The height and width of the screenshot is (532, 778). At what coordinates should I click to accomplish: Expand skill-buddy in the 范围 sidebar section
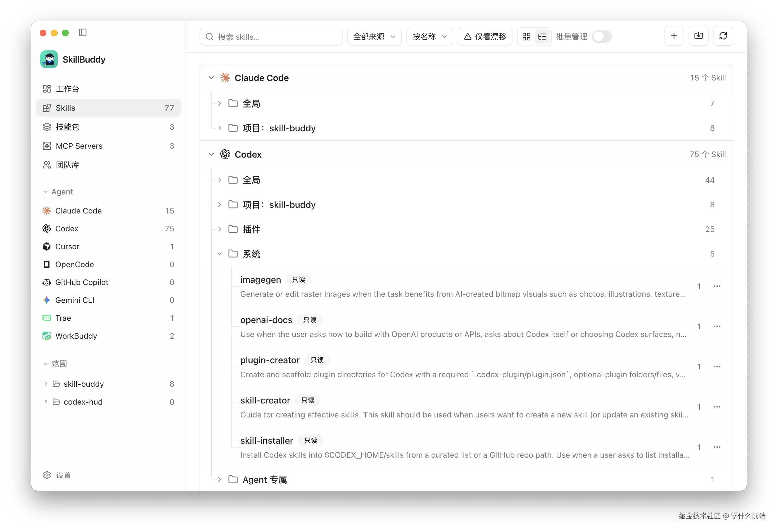pos(46,384)
